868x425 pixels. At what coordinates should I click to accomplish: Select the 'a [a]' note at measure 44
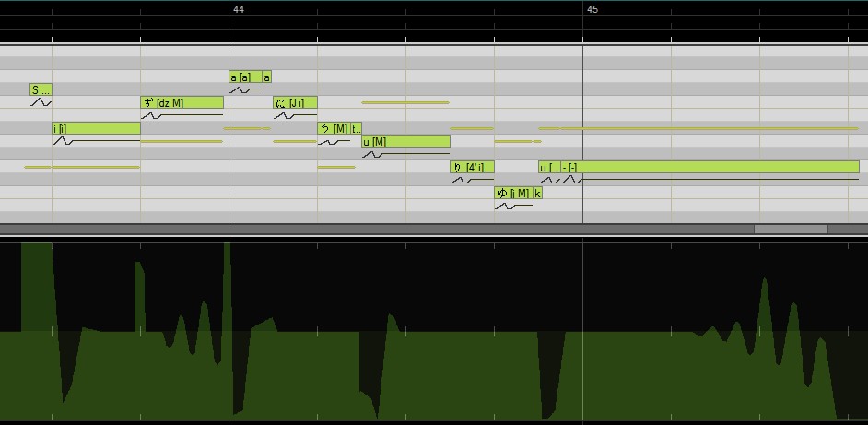coord(245,77)
